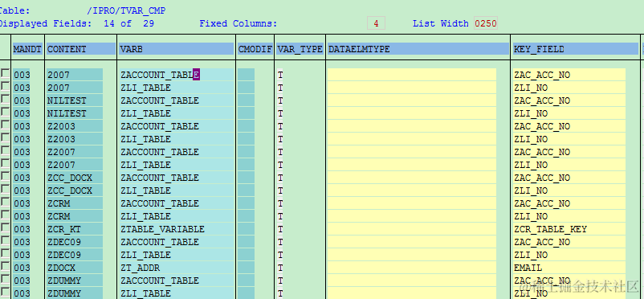Select the KEY_FIELD column header
This screenshot has width=644, height=299.
[x=576, y=49]
